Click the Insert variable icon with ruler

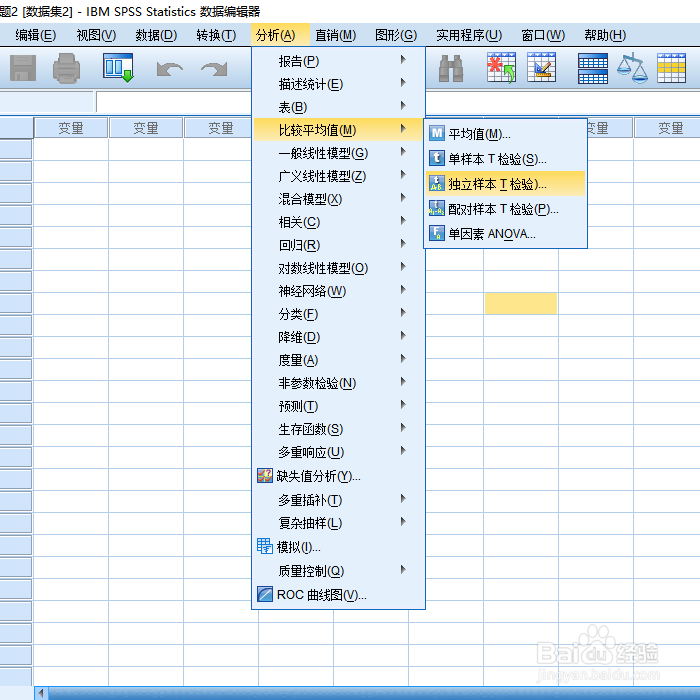[x=542, y=67]
